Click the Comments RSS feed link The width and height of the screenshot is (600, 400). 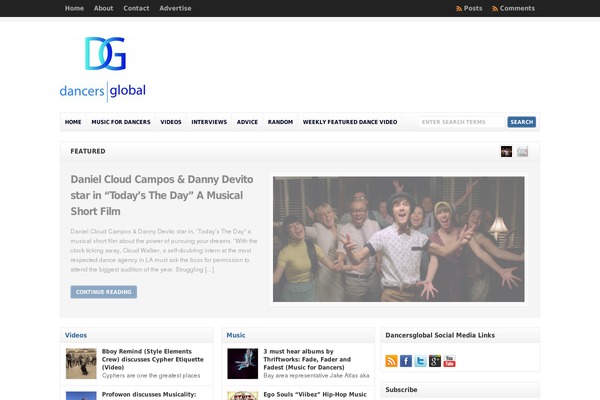513,8
